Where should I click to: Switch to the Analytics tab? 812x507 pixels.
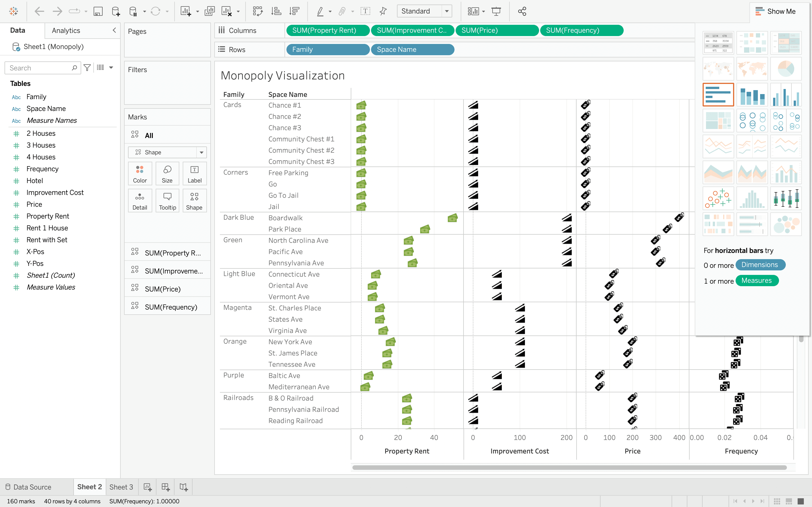pos(66,30)
